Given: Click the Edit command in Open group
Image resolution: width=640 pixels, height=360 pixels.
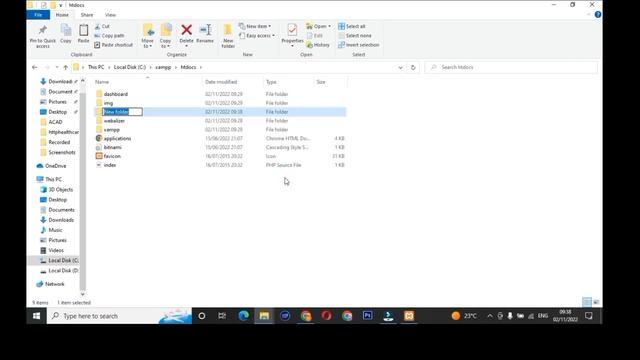Looking at the screenshot, I should [x=315, y=36].
